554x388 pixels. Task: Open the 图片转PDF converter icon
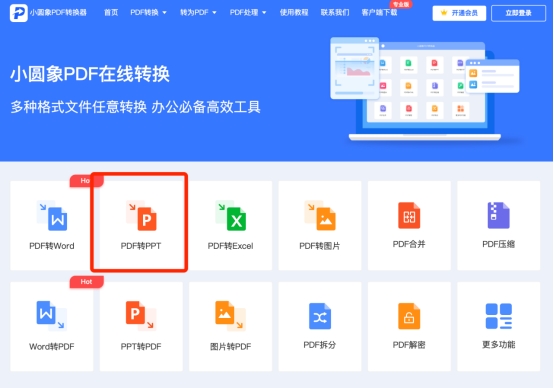click(230, 316)
